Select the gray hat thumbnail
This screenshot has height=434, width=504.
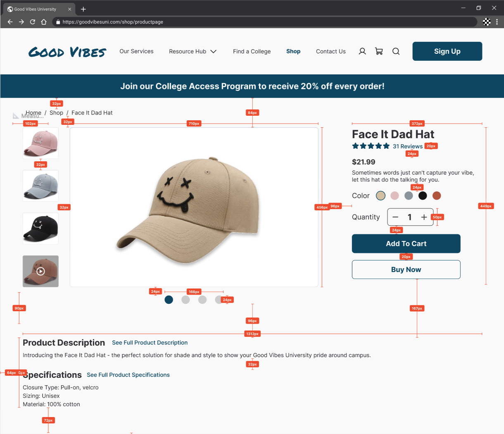pyautogui.click(x=40, y=186)
